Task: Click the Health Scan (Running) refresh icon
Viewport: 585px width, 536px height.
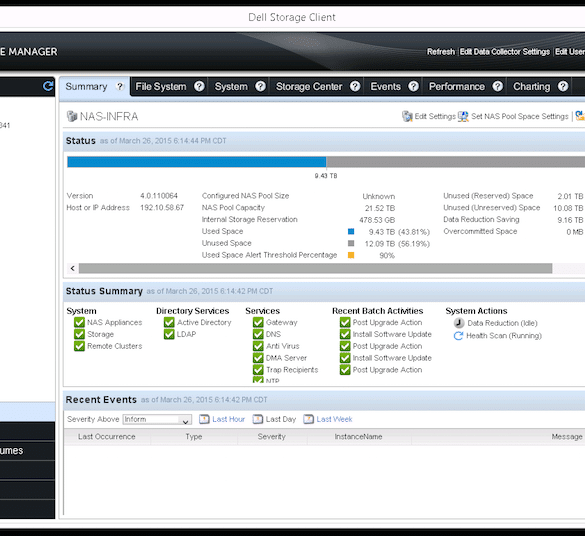Action: pyautogui.click(x=458, y=336)
